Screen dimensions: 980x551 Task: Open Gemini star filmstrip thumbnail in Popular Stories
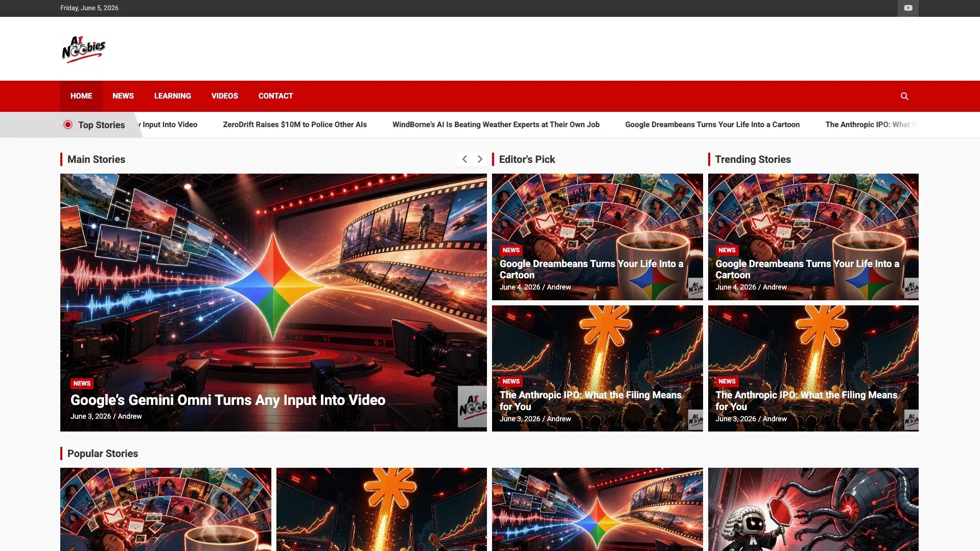[597, 509]
